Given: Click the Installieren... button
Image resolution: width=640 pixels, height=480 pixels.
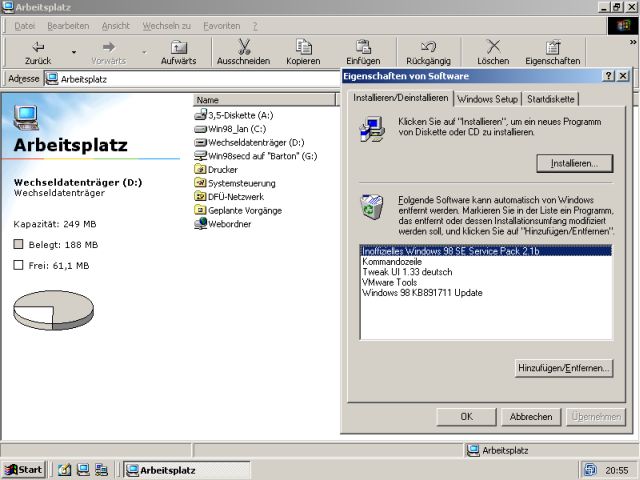Looking at the screenshot, I should pos(575,163).
